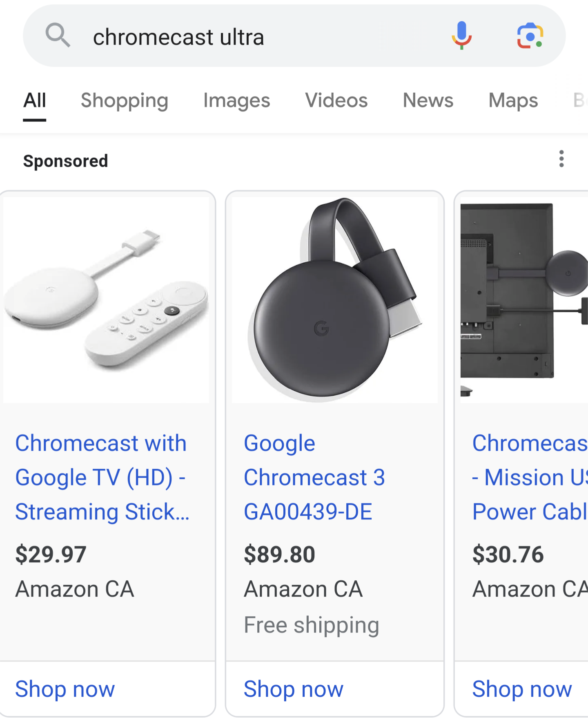Click Shop now for the $29.97 Chromecast

coord(65,689)
